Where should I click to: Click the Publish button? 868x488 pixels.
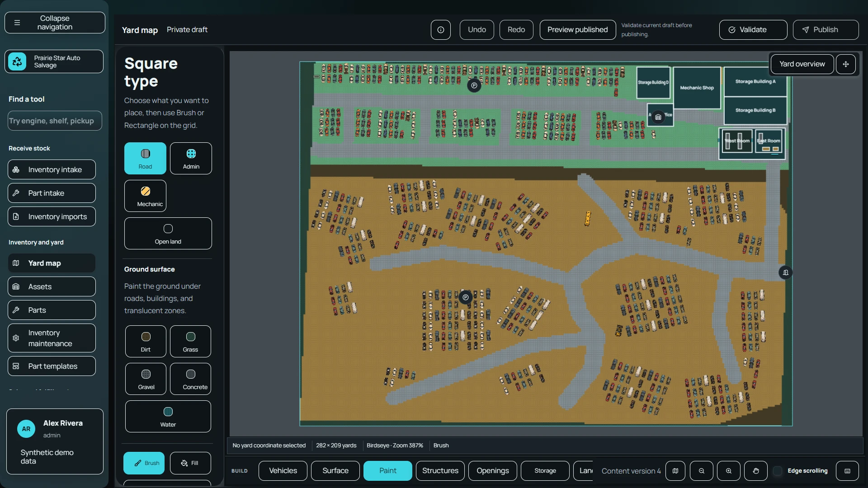pyautogui.click(x=826, y=30)
